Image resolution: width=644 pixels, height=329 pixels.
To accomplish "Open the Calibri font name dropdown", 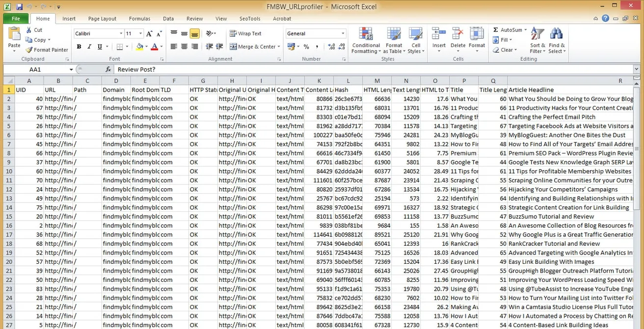I will tap(121, 33).
